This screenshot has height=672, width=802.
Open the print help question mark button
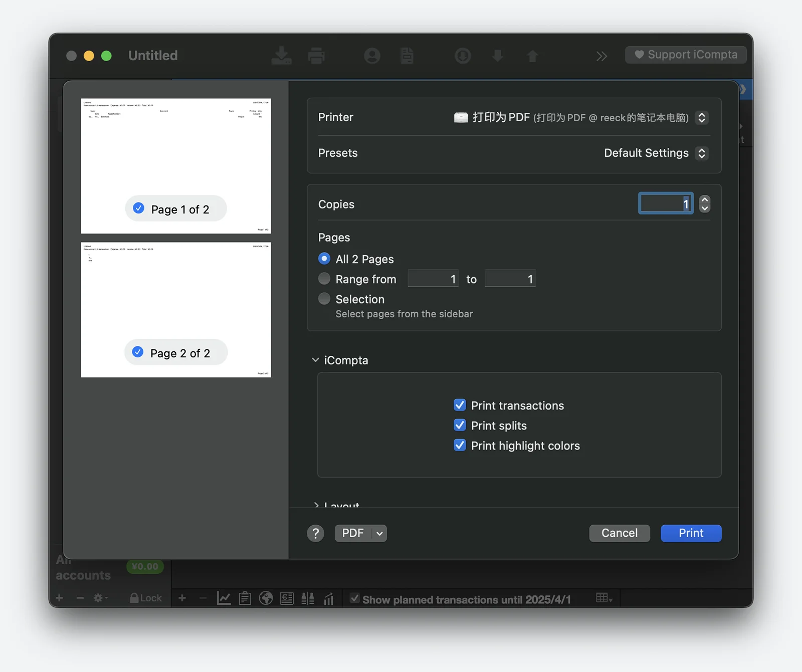[x=315, y=533]
